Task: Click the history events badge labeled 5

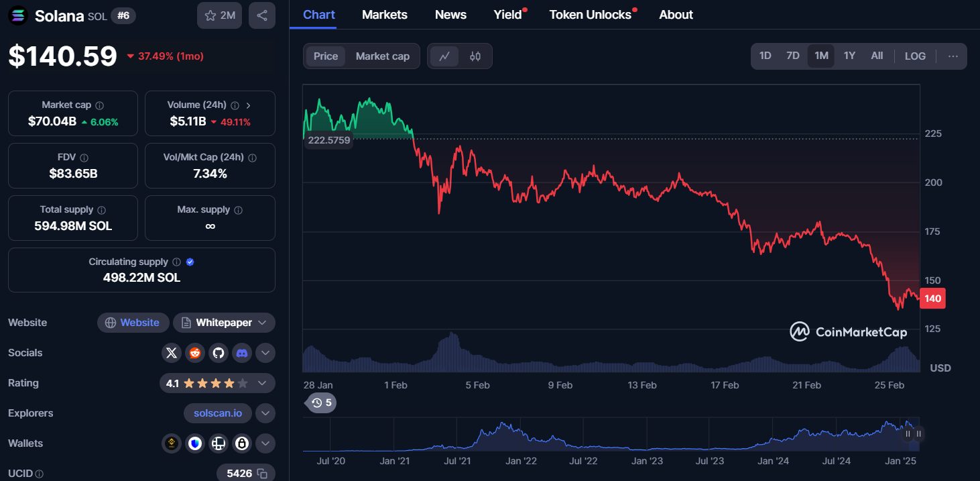Action: [x=321, y=403]
